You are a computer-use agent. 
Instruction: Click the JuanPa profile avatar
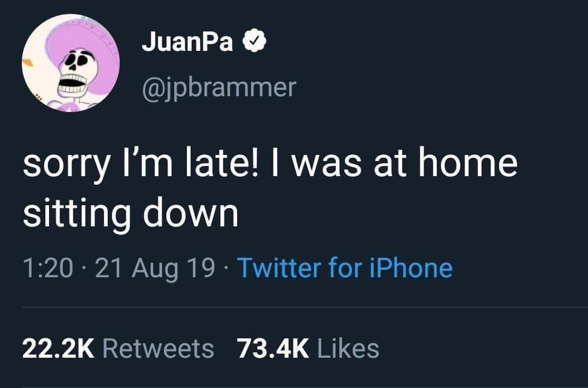pyautogui.click(x=70, y=63)
